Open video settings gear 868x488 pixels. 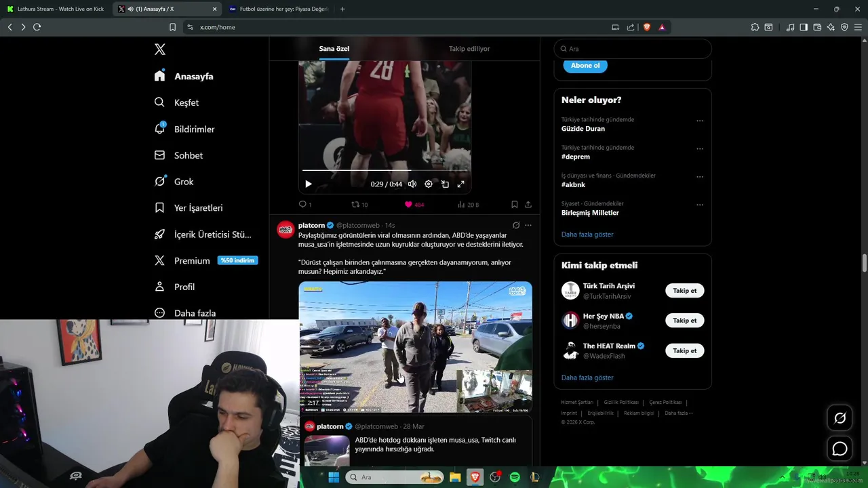pos(429,184)
